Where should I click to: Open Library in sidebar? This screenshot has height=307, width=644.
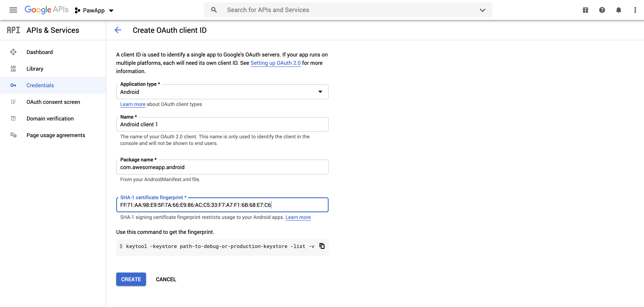pos(35,69)
